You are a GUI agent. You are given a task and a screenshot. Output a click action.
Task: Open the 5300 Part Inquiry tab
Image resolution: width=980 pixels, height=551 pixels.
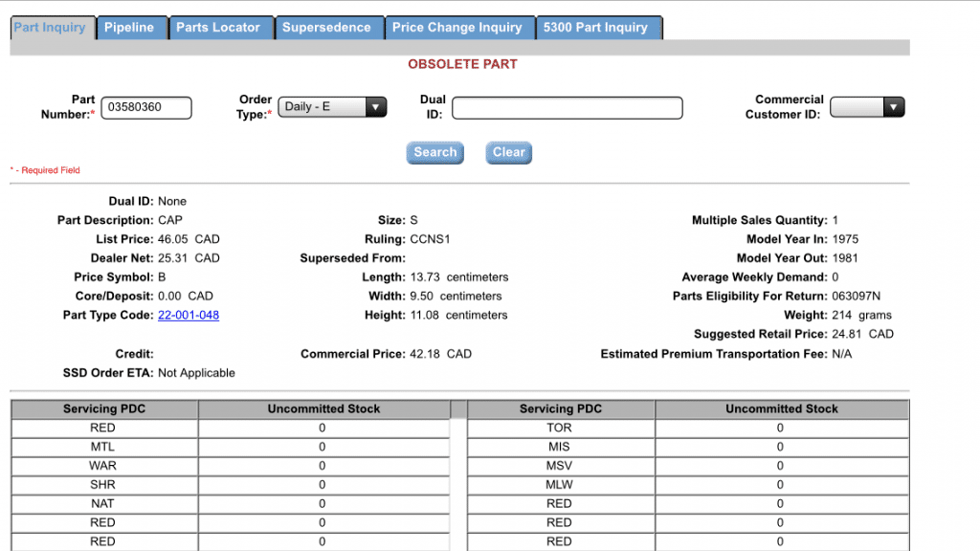[x=595, y=28]
